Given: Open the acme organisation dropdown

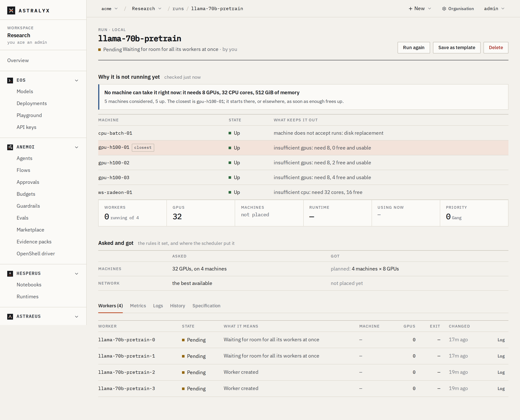Looking at the screenshot, I should tap(110, 9).
